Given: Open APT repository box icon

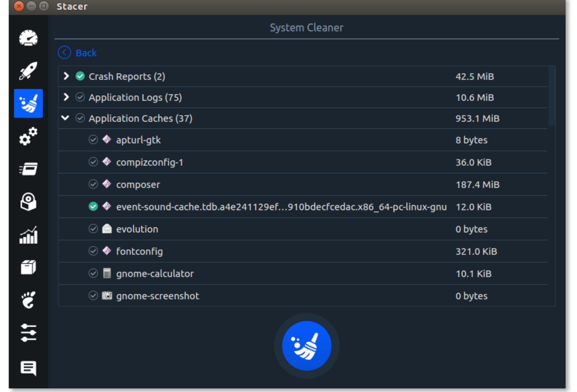Looking at the screenshot, I should (x=28, y=267).
